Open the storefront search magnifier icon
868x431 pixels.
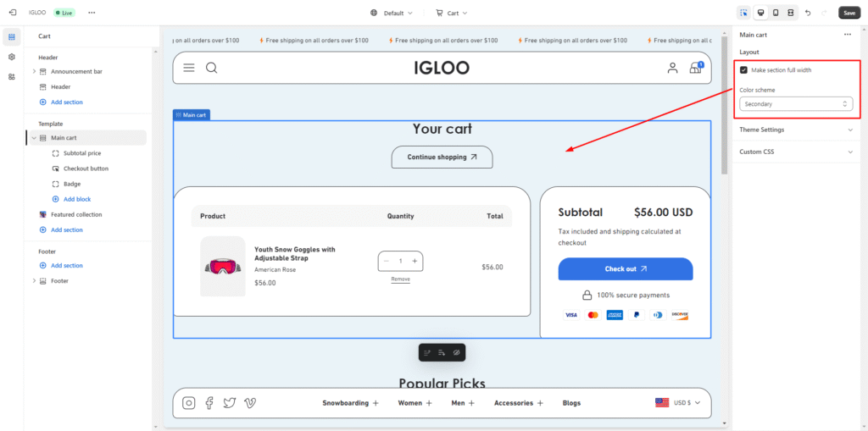click(212, 68)
